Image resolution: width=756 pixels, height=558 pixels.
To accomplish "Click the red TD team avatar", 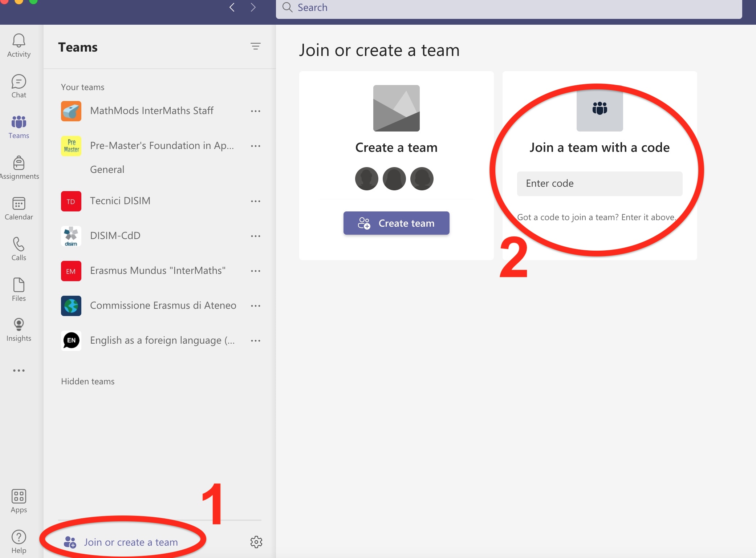I will pos(71,201).
